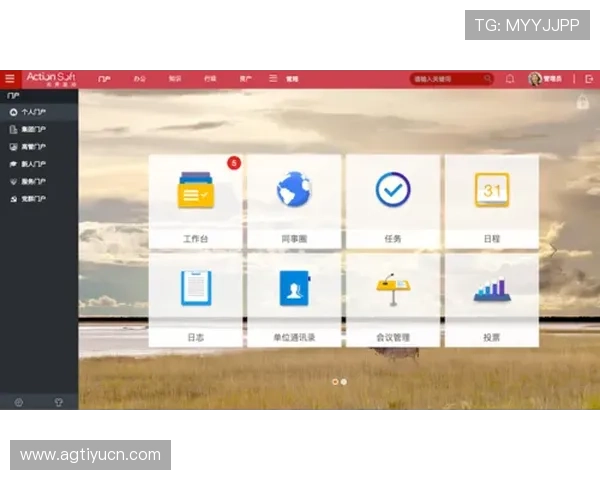Select 高管门户 in the sidebar
The width and height of the screenshot is (600, 480).
[x=39, y=147]
